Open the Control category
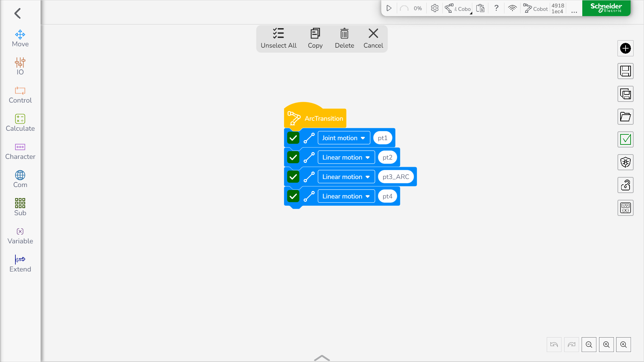The width and height of the screenshot is (644, 362). click(20, 95)
